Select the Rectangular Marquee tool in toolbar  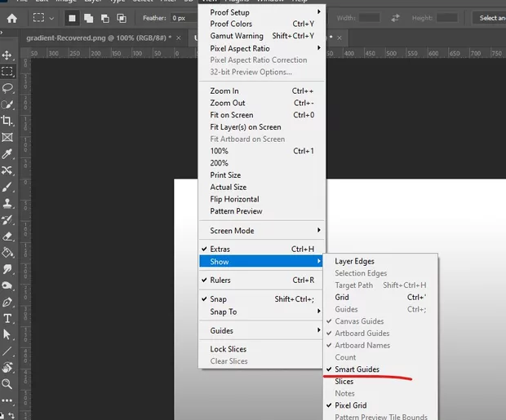(x=7, y=71)
